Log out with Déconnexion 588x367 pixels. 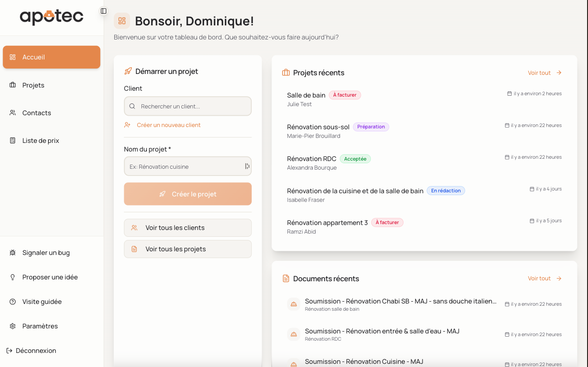click(x=31, y=351)
